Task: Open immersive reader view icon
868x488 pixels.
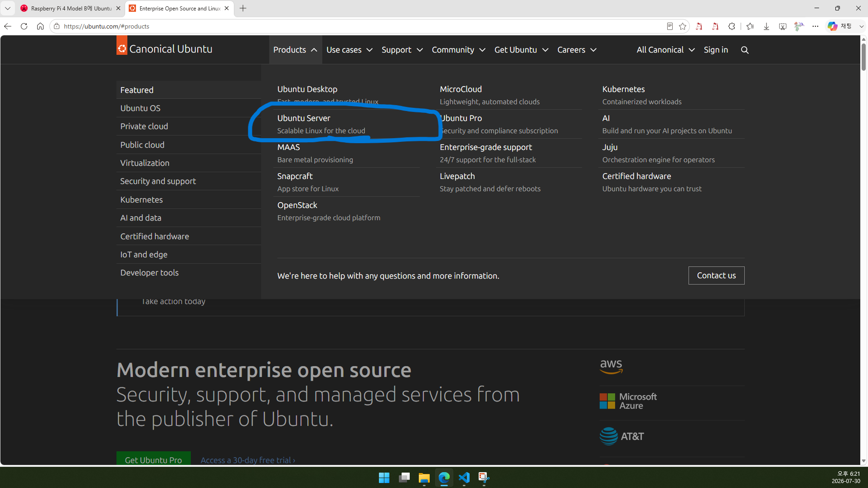Action: 669,26
